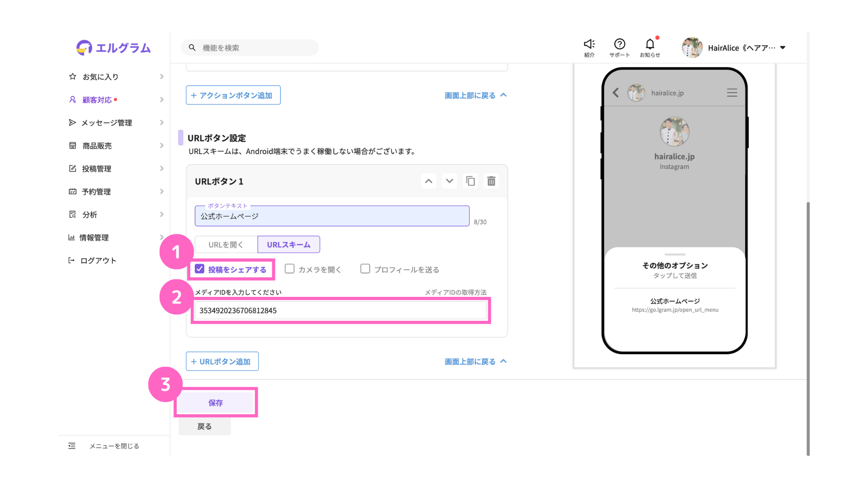
Task: Expand the 情報管理 menu chevron
Action: [161, 237]
